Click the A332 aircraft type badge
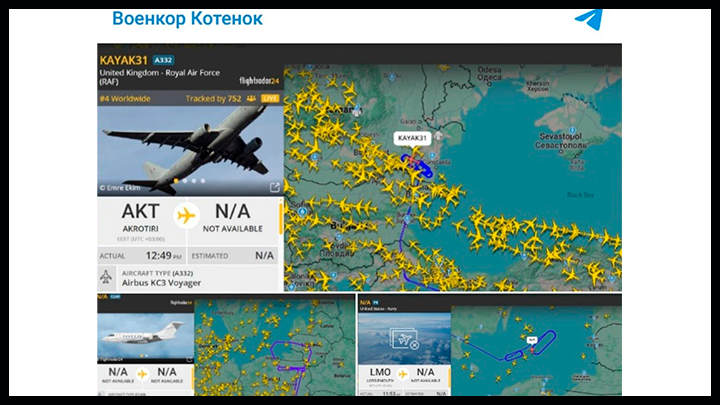This screenshot has width=720, height=405. 164,60
